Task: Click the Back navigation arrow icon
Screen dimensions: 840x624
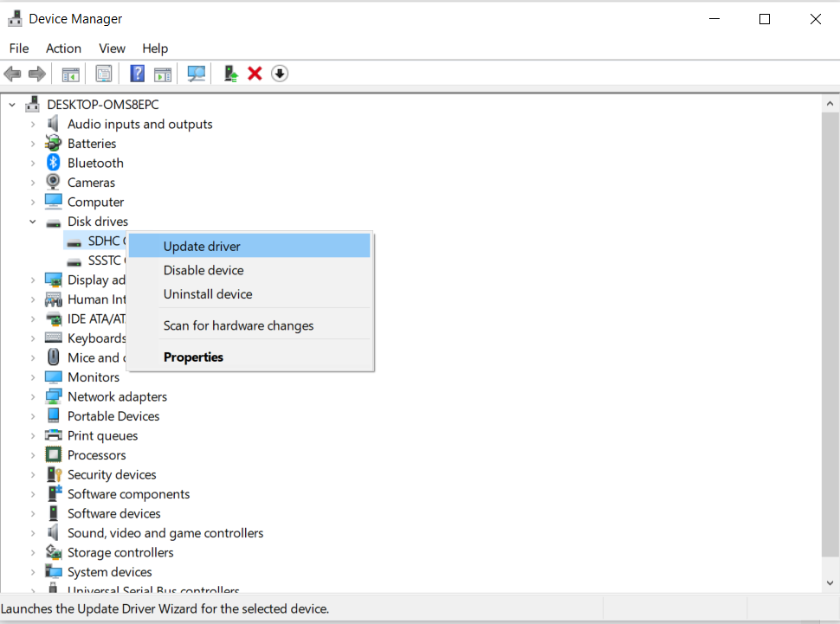Action: click(x=12, y=73)
